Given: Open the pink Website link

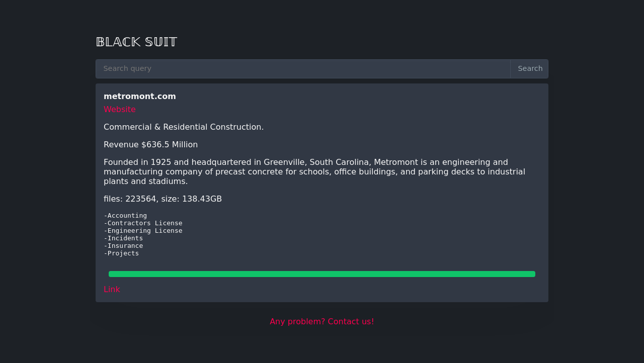Looking at the screenshot, I should (120, 109).
